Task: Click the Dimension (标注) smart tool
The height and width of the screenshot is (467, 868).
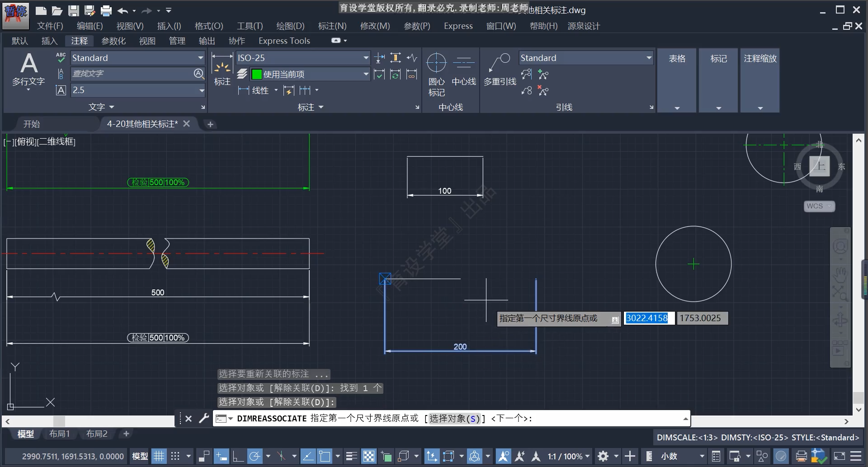Action: [x=222, y=70]
